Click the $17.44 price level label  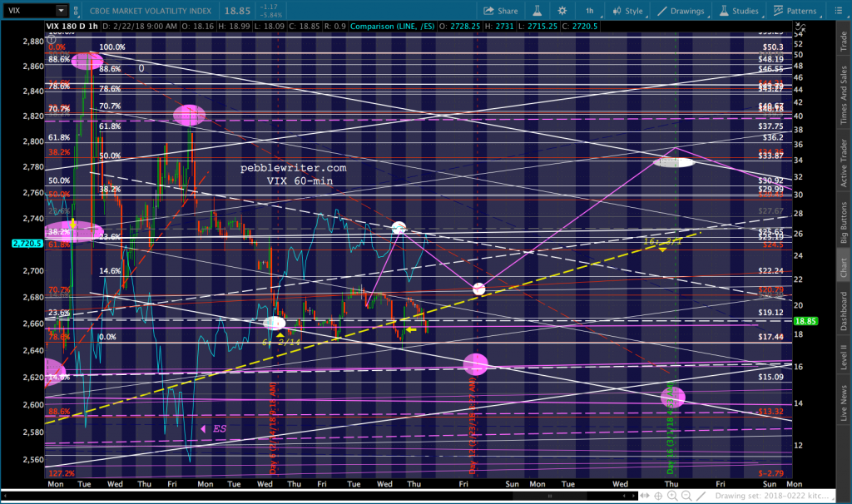pyautogui.click(x=770, y=337)
